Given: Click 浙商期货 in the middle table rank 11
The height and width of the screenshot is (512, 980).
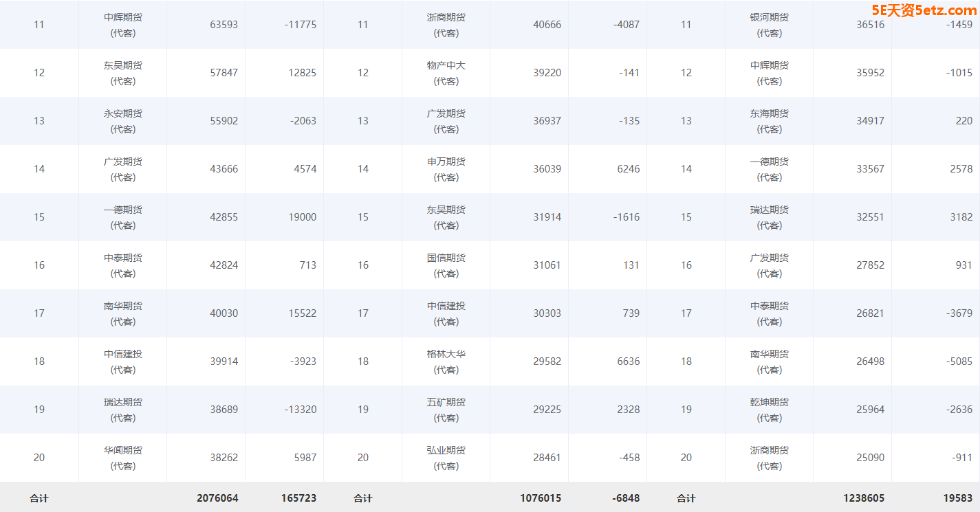Looking at the screenshot, I should [x=446, y=25].
